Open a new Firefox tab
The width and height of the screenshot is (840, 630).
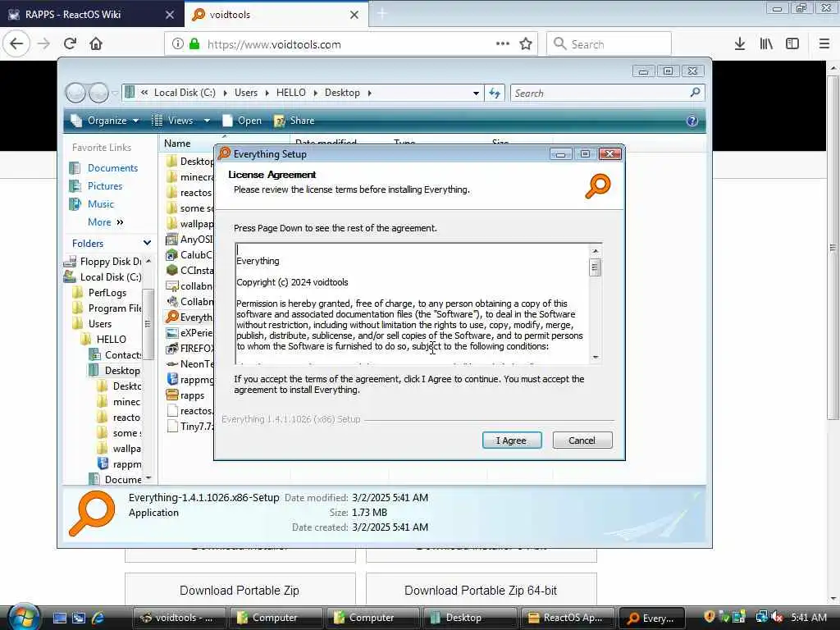(x=381, y=14)
